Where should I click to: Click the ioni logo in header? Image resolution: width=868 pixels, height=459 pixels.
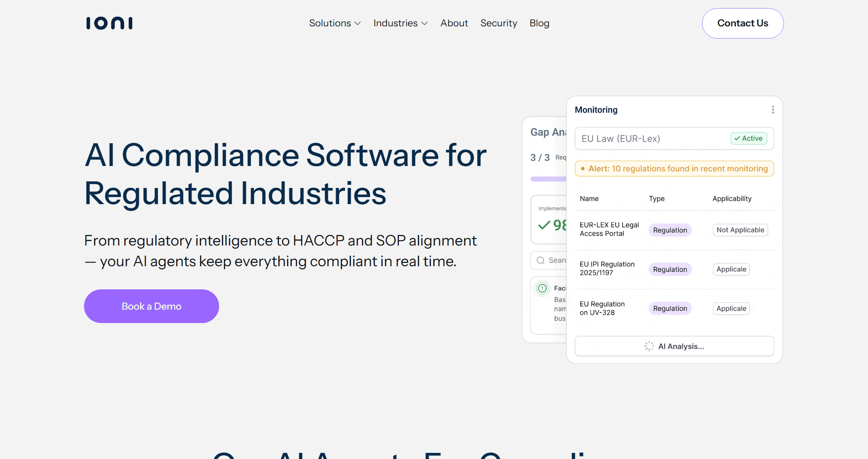pyautogui.click(x=109, y=23)
